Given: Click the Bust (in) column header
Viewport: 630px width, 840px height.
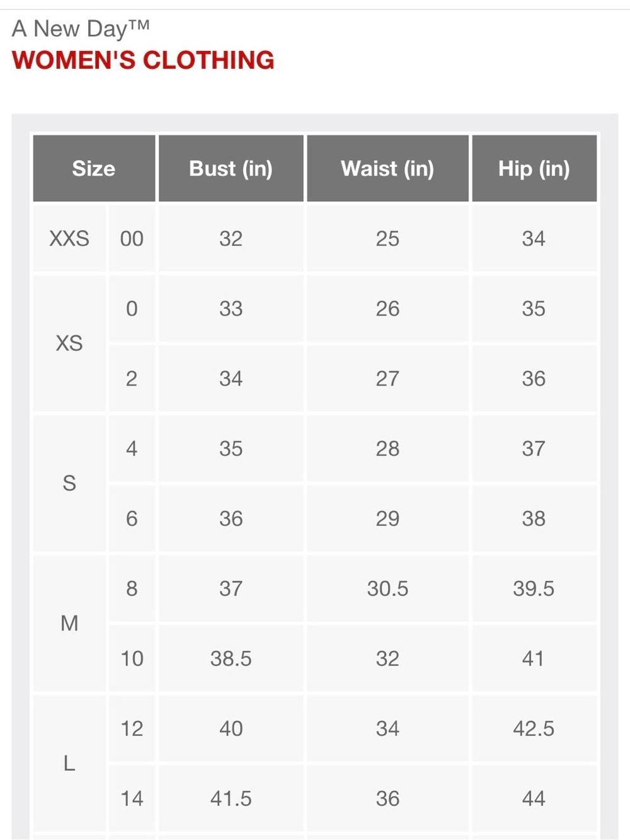Looking at the screenshot, I should (231, 168).
